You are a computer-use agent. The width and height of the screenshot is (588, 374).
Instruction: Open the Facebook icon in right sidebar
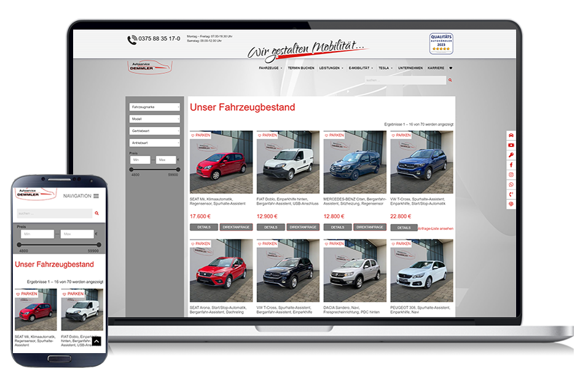[511, 164]
